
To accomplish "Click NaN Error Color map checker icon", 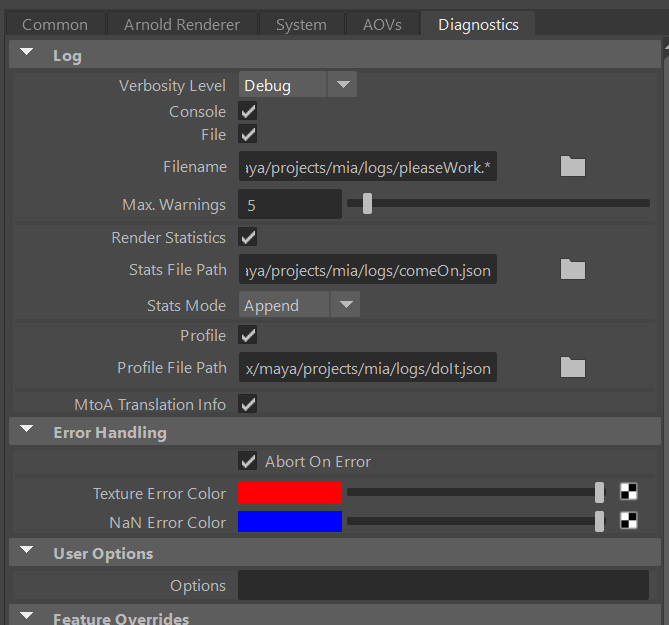I will (628, 520).
